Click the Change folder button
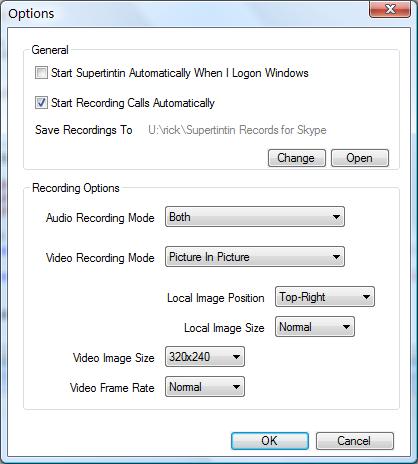Screen dimensions: 418x464 coord(297,158)
